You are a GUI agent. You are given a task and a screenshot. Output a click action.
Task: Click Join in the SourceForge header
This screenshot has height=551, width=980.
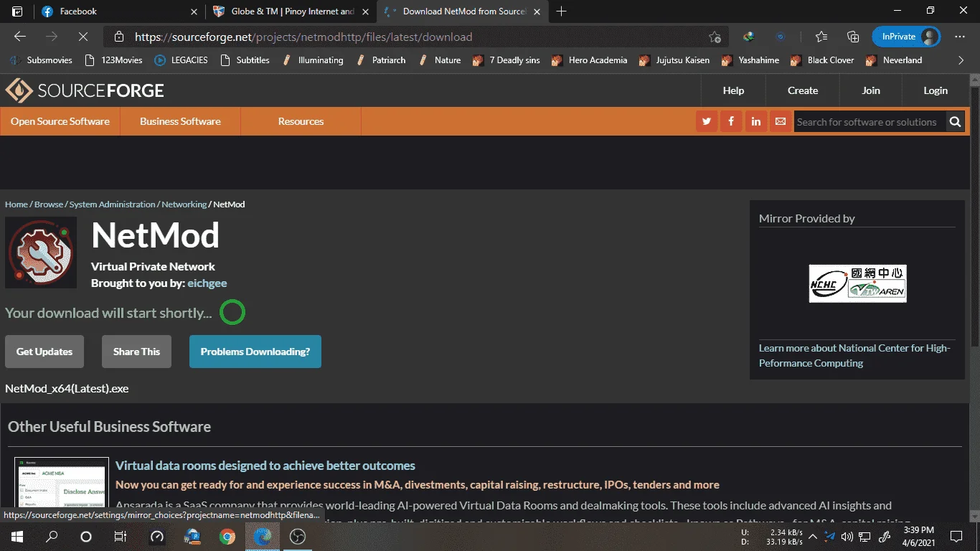coord(871,90)
